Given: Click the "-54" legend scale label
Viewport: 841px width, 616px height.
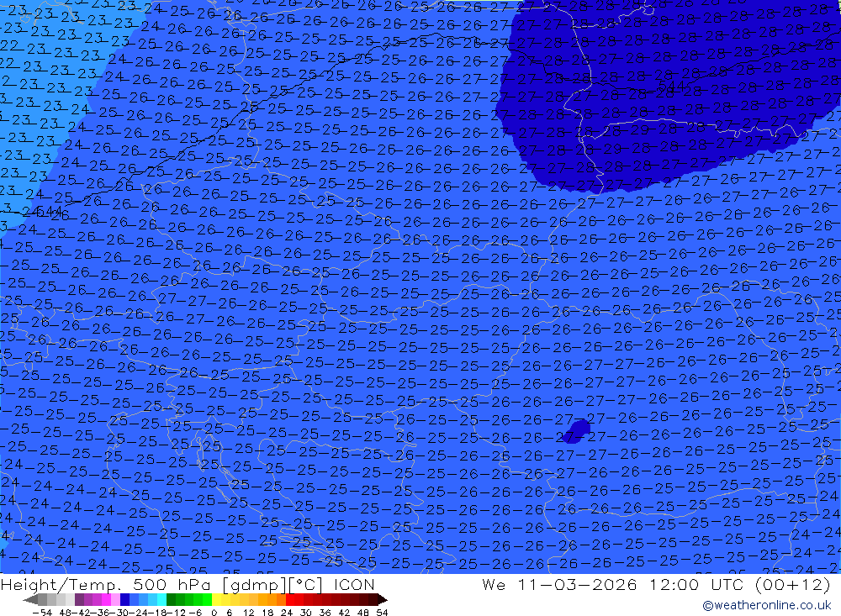Looking at the screenshot, I should point(42,613).
